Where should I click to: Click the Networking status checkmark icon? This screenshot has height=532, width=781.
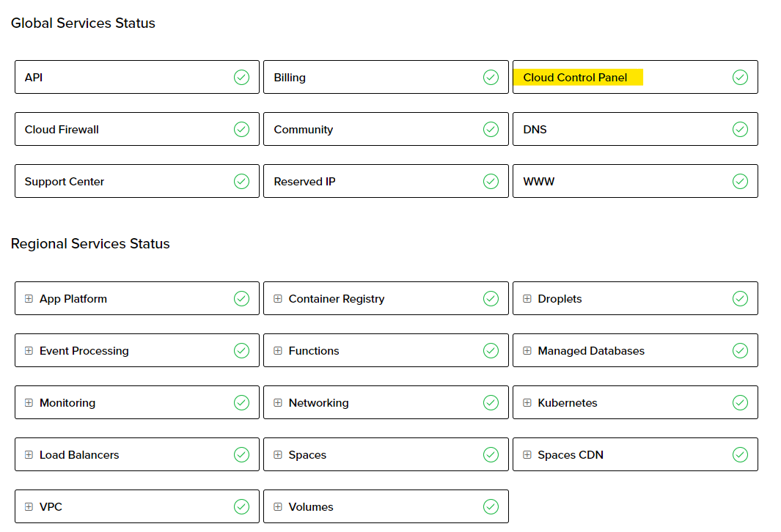coord(491,402)
